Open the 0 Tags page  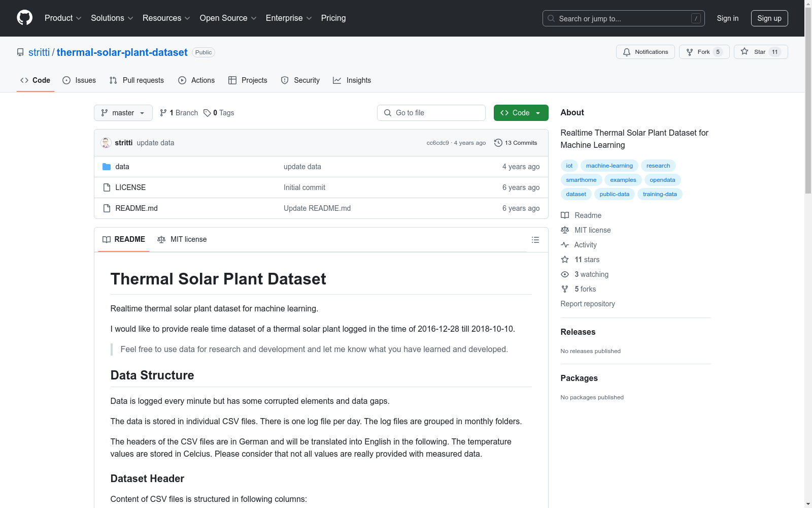219,113
